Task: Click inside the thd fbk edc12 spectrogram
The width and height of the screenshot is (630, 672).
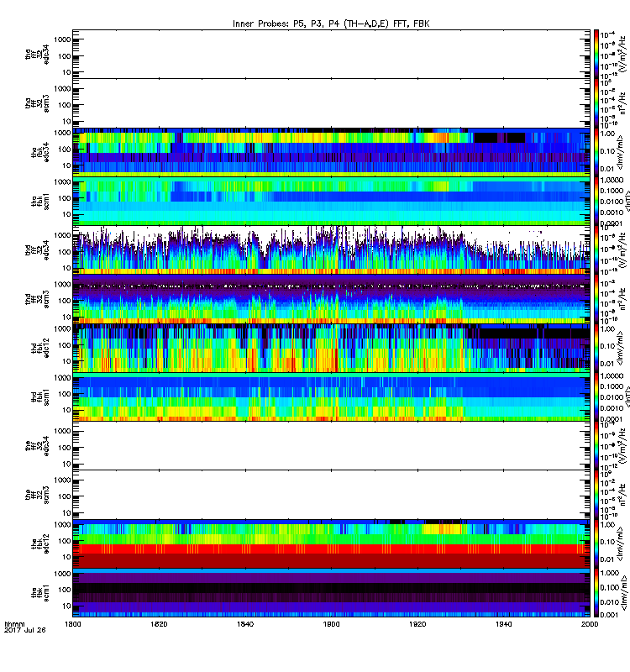Action: [x=331, y=348]
